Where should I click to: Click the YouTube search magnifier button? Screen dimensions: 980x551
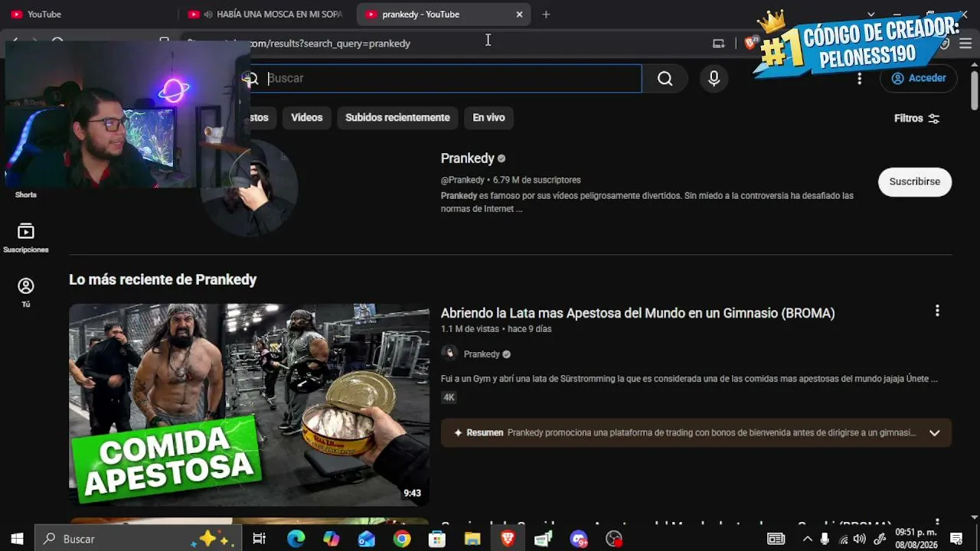(665, 78)
